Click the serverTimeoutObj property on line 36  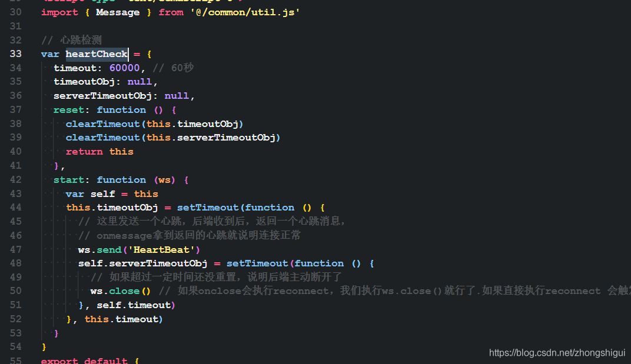click(102, 96)
